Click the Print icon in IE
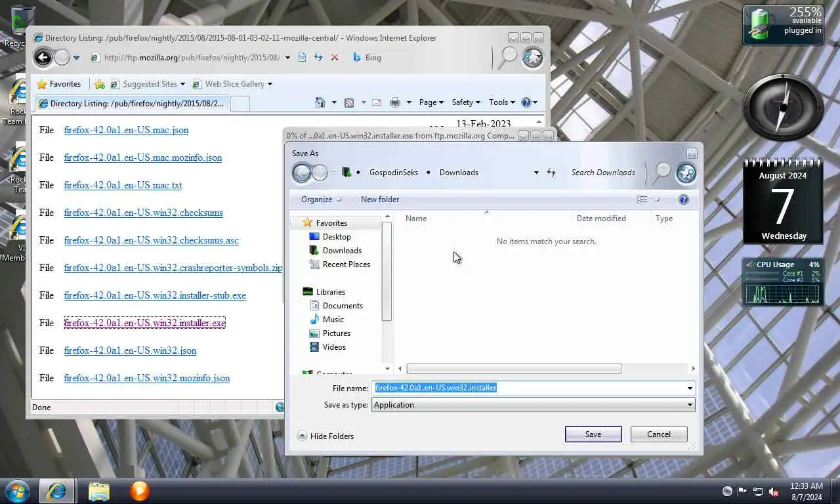The height and width of the screenshot is (504, 840). tap(394, 102)
